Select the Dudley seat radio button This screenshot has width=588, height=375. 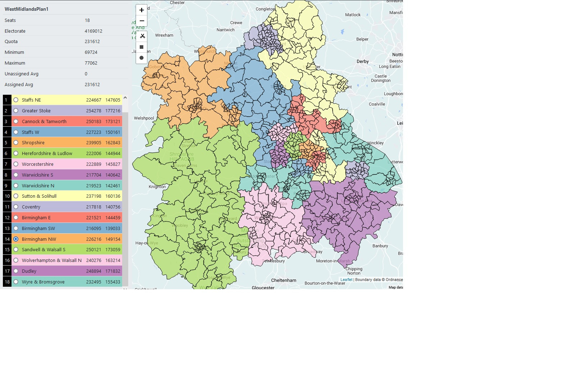[x=16, y=271]
